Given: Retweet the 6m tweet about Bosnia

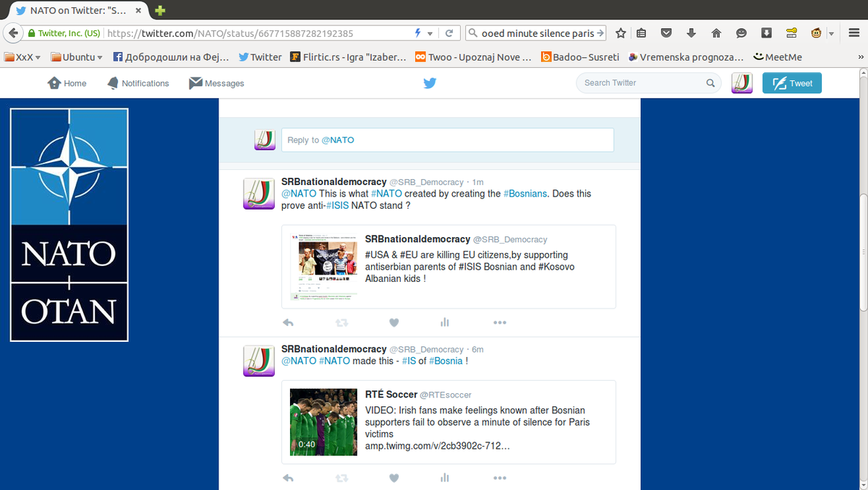Looking at the screenshot, I should pos(342,478).
